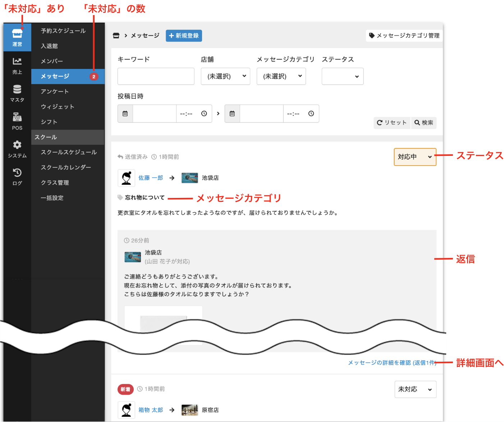The height and width of the screenshot is (422, 504).
Task: Expand the メッセージカテゴリ filter dropdown
Action: (281, 76)
